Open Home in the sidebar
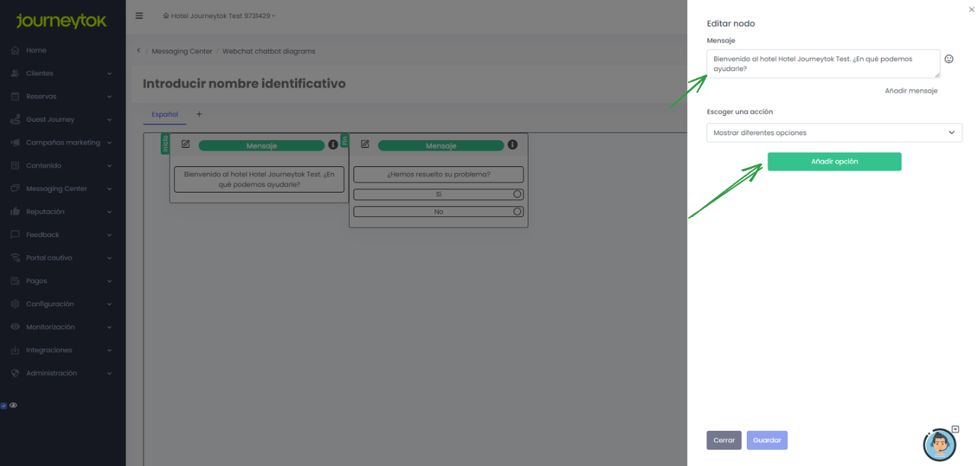 pos(36,50)
